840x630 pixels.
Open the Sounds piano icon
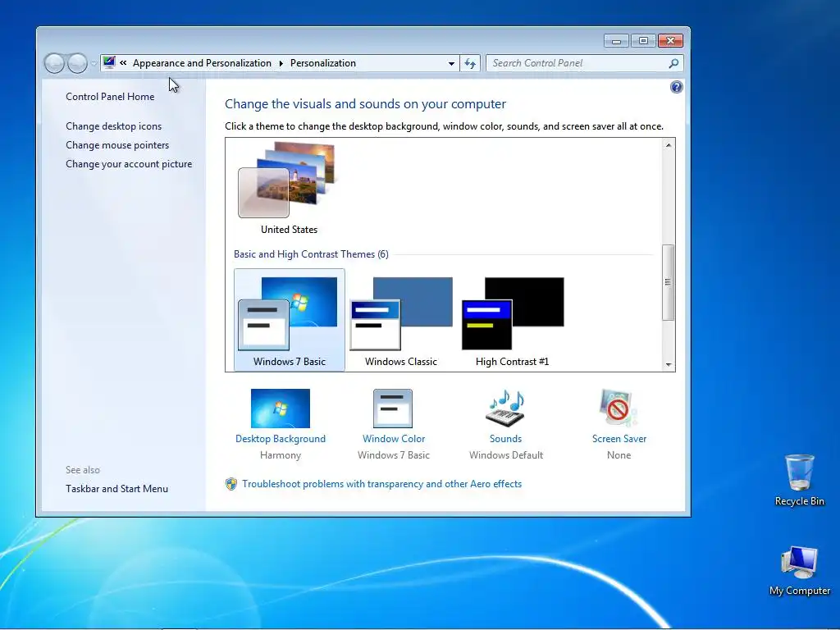pyautogui.click(x=505, y=409)
